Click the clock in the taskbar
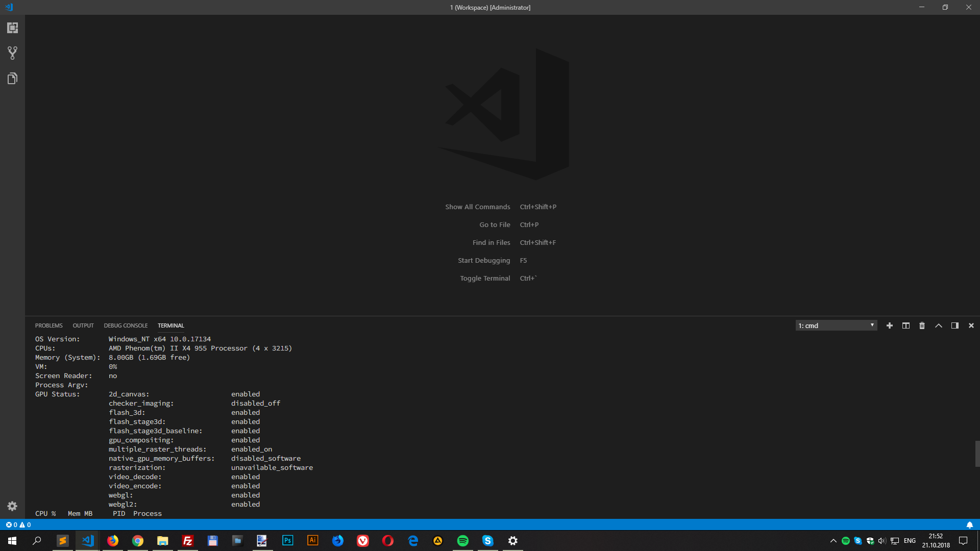980x551 pixels. click(936, 541)
